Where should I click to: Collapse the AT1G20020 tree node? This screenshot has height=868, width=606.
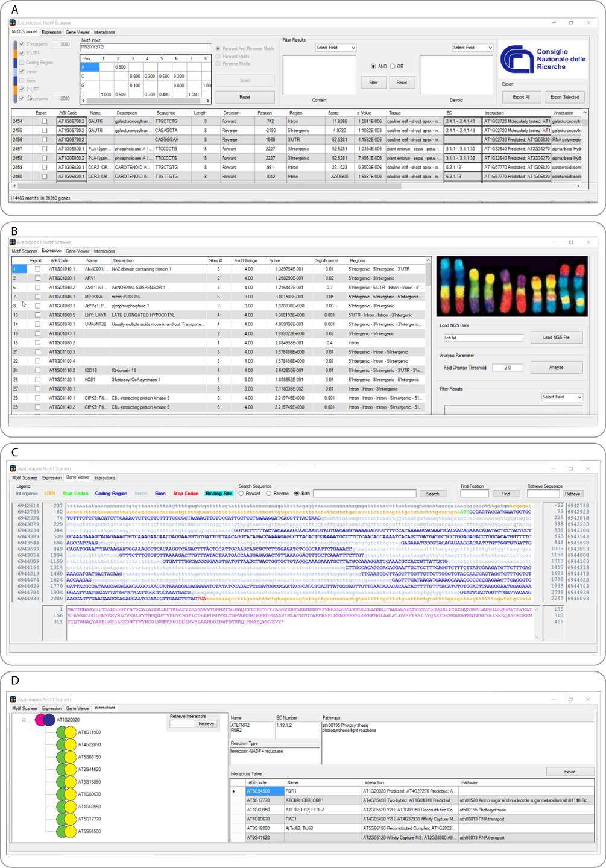point(24,720)
